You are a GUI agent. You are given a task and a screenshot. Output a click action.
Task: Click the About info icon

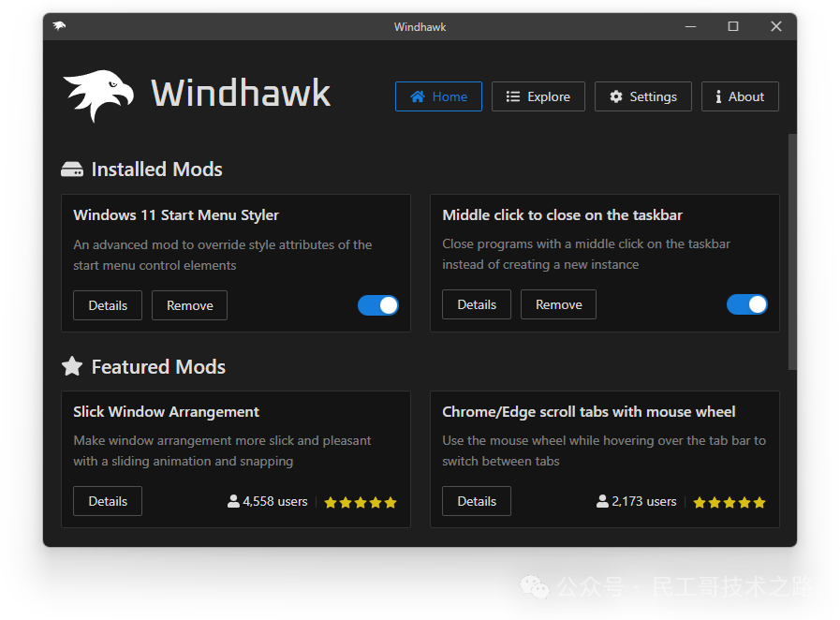click(x=719, y=96)
